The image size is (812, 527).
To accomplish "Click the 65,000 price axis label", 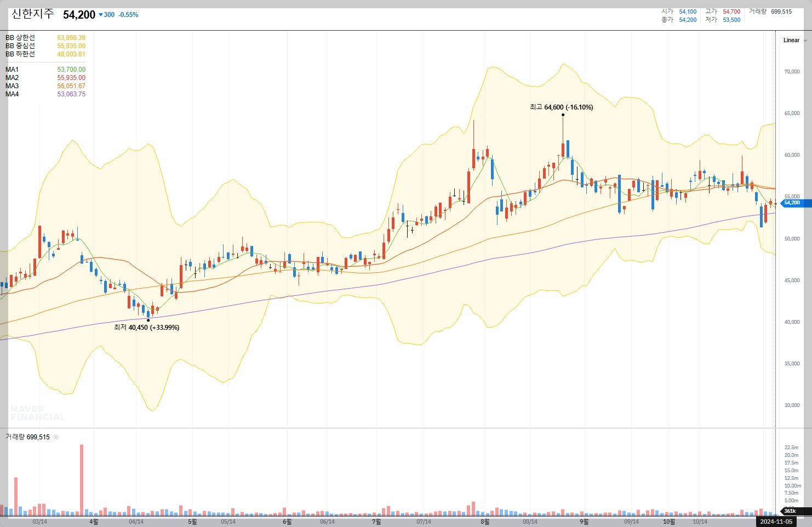I will [792, 113].
